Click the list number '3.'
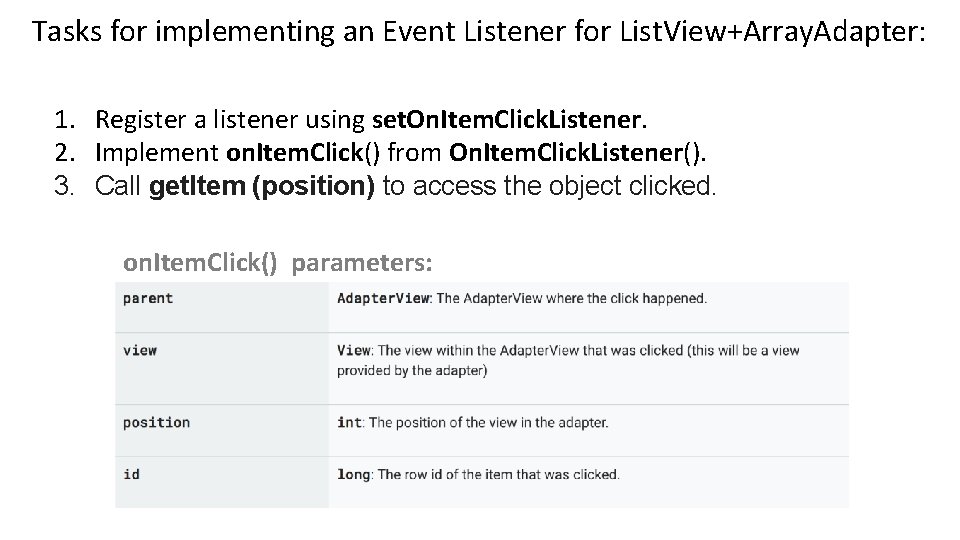The height and width of the screenshot is (540, 960). tap(66, 186)
